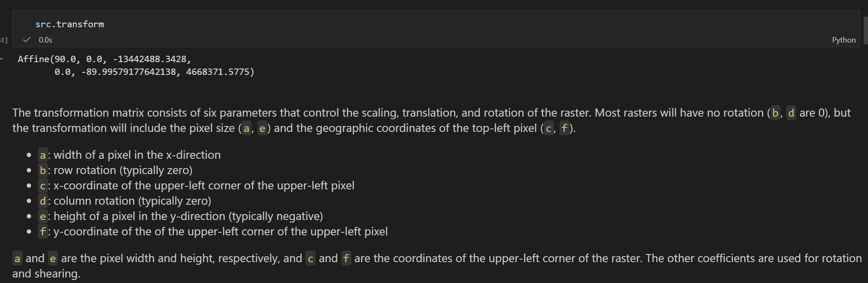Click the inline code 'd' column rotation bullet
868x283 pixels.
(x=43, y=201)
